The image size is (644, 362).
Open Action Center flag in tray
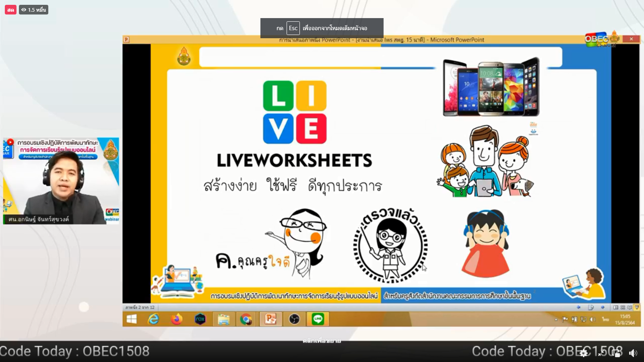pos(565,319)
